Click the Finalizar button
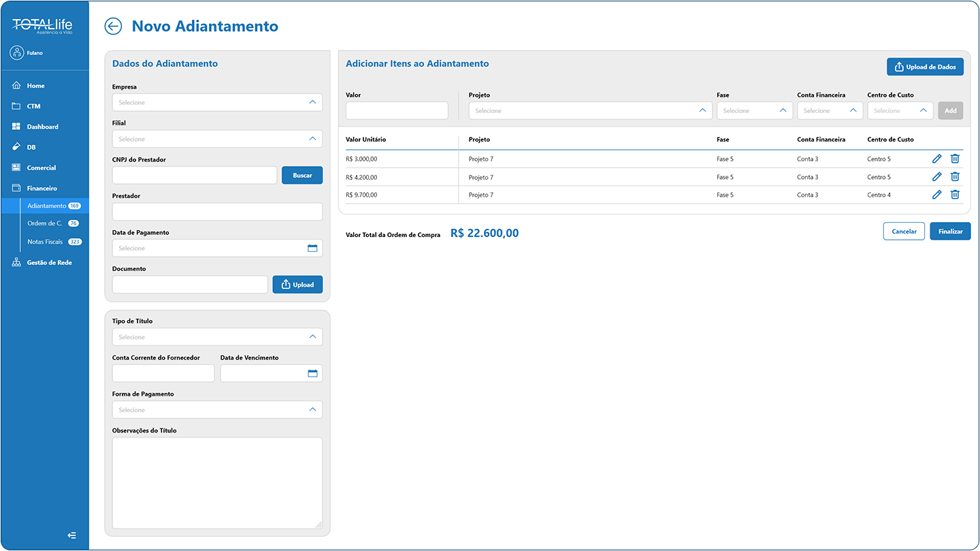Screen dimensions: 980x551 [x=950, y=232]
